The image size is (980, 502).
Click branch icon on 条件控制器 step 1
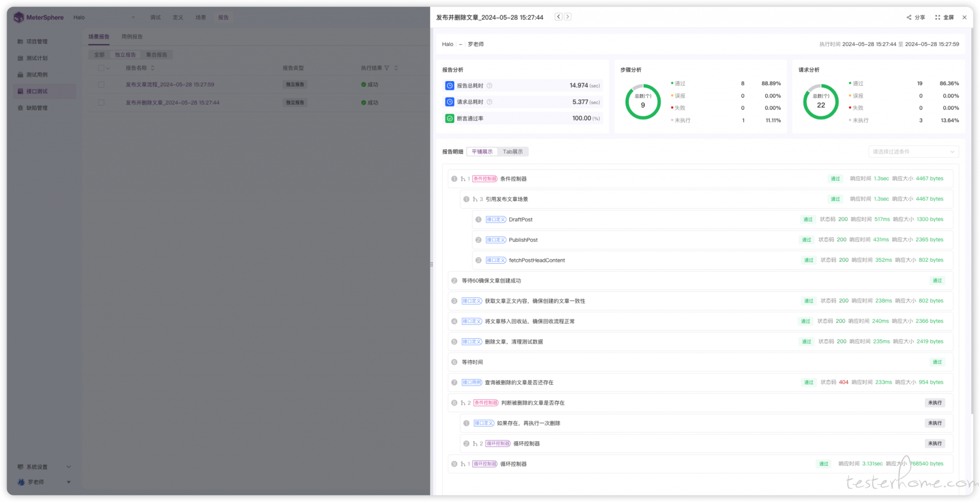(463, 179)
